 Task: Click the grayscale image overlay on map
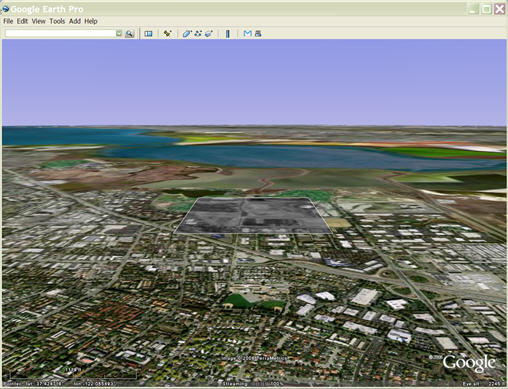[253, 215]
